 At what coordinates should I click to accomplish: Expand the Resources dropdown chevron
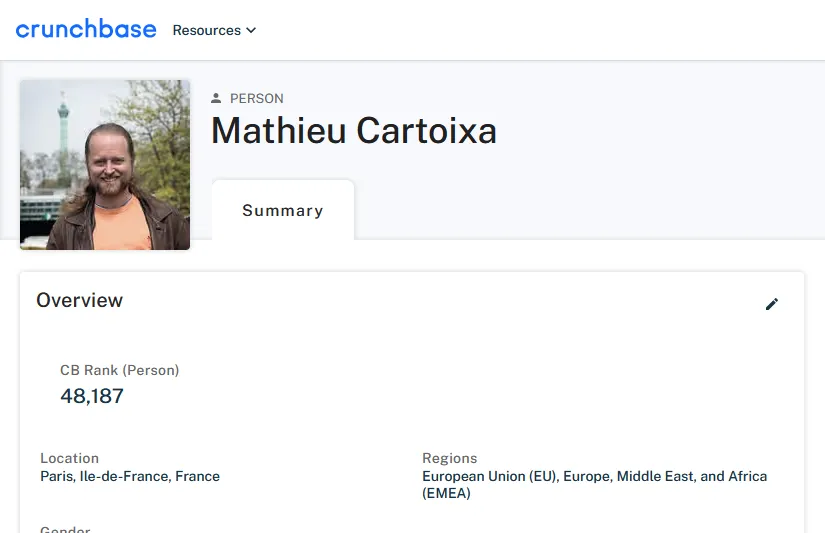pos(251,31)
